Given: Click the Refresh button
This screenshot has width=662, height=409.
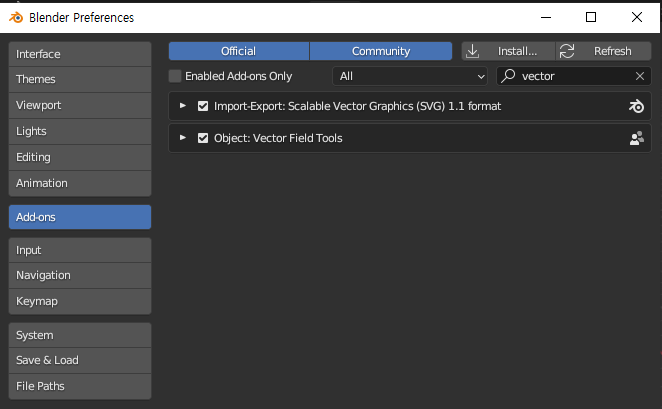Looking at the screenshot, I should pos(603,51).
